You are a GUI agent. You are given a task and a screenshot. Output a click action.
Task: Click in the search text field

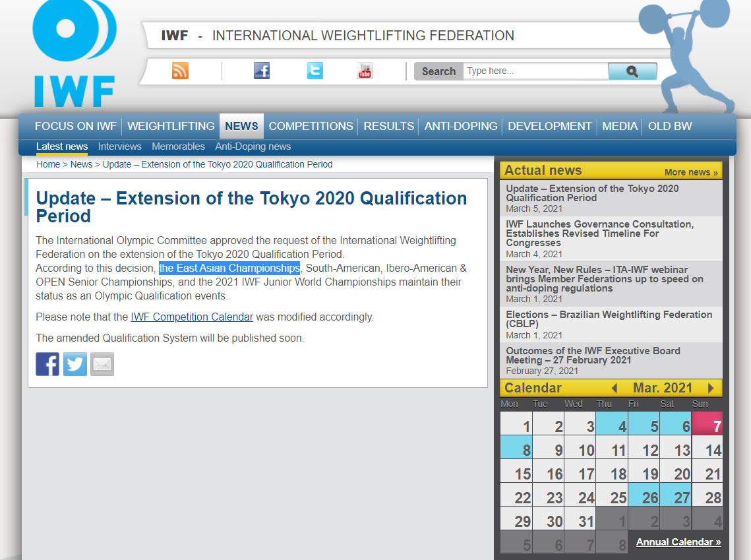[535, 71]
